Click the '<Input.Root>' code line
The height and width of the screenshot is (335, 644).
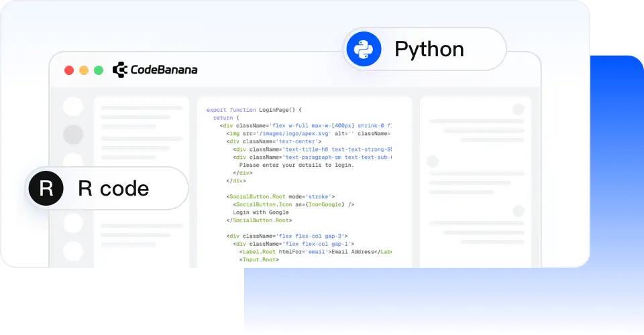click(x=259, y=259)
